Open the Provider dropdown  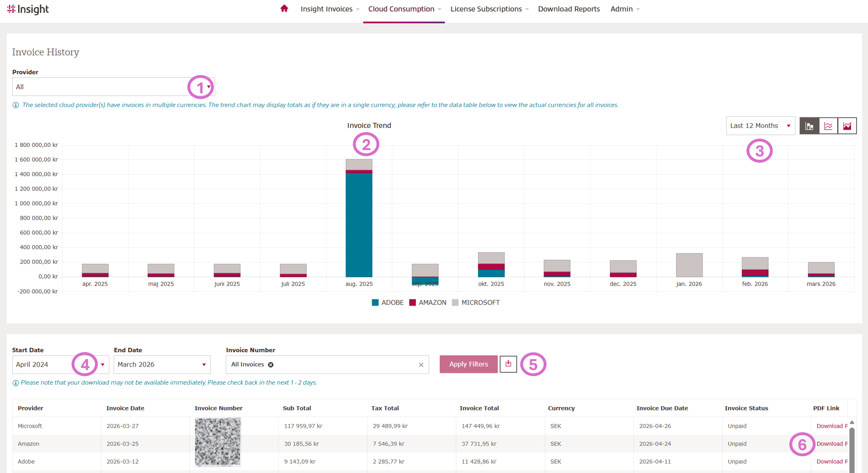click(x=113, y=87)
